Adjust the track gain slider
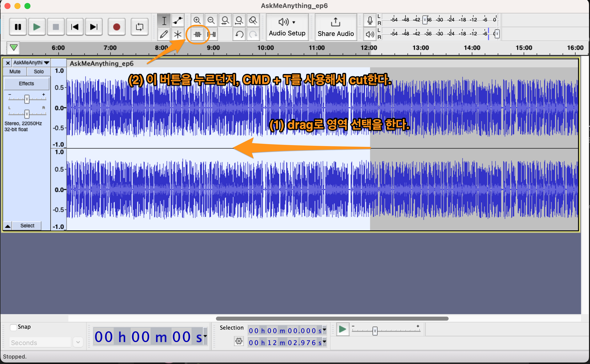Screen dimensions: 590x364 27,99
